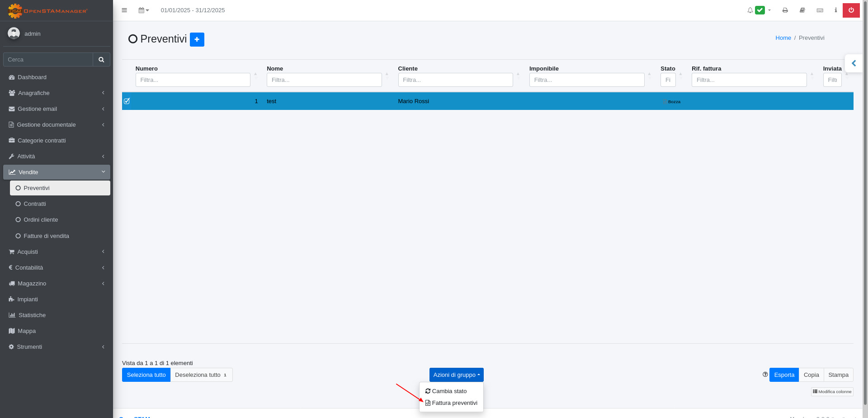Expand the Anagrafiche sidebar menu
Image resolution: width=868 pixels, height=418 pixels.
[x=57, y=93]
